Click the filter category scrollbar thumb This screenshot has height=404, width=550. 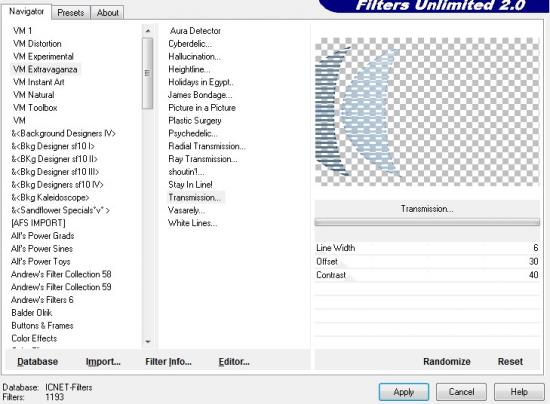click(148, 73)
